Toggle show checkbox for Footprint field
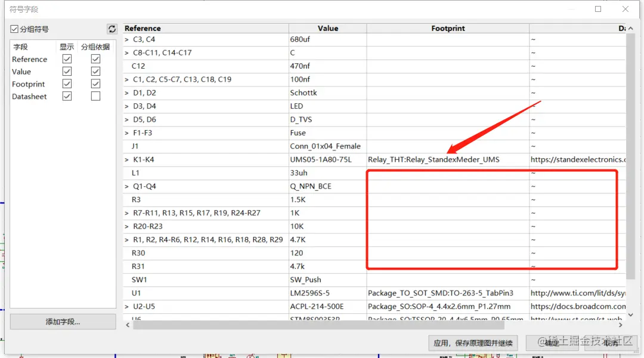 (67, 84)
